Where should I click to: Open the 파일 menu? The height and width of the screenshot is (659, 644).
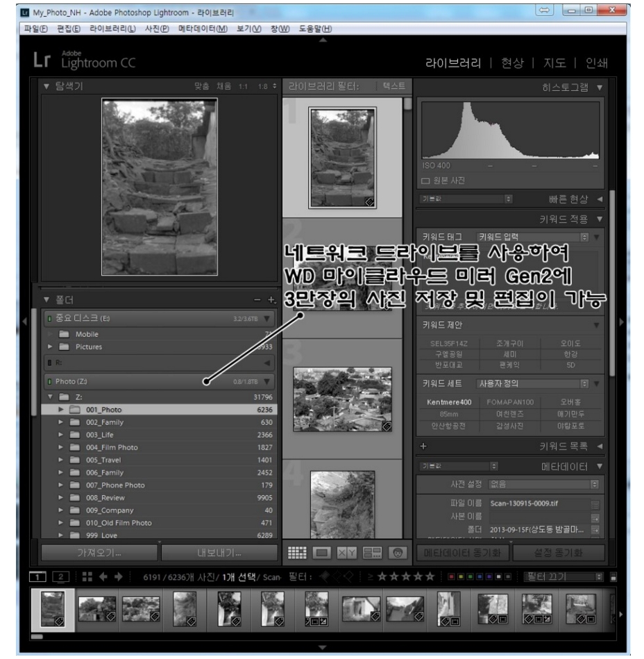(35, 28)
